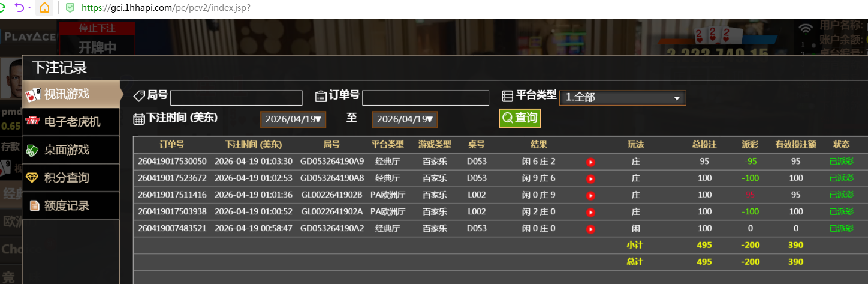The height and width of the screenshot is (284, 868).
Task: Click the list icon next to 平台类型
Action: click(508, 96)
